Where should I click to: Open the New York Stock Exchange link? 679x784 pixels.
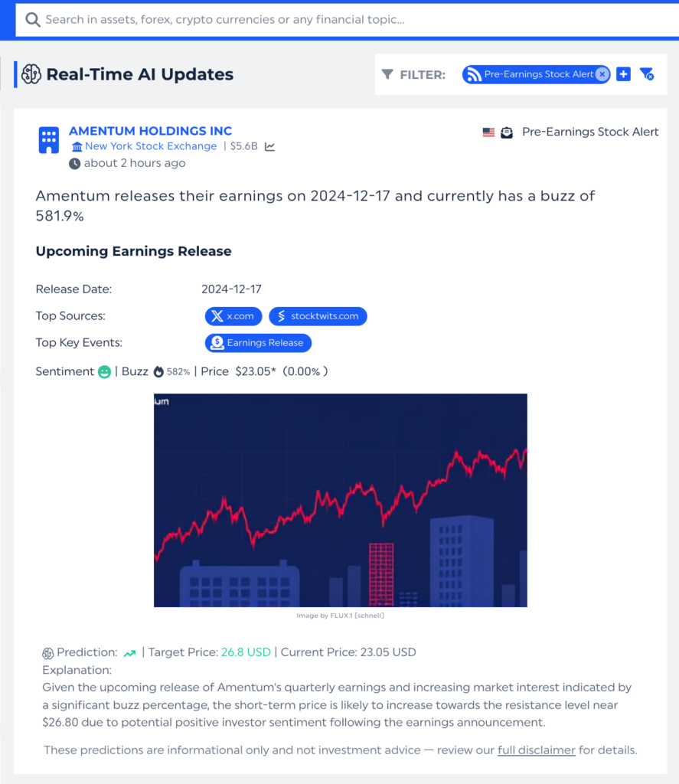[x=151, y=146]
